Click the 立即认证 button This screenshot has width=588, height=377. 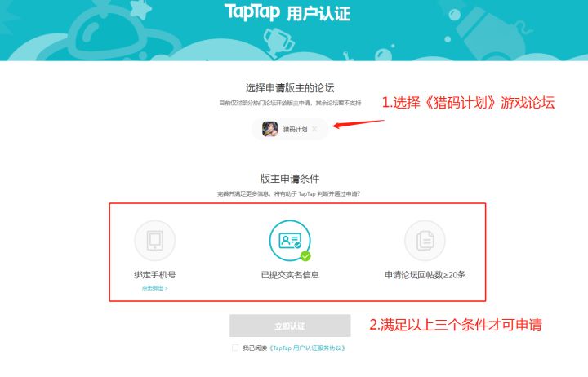290,326
